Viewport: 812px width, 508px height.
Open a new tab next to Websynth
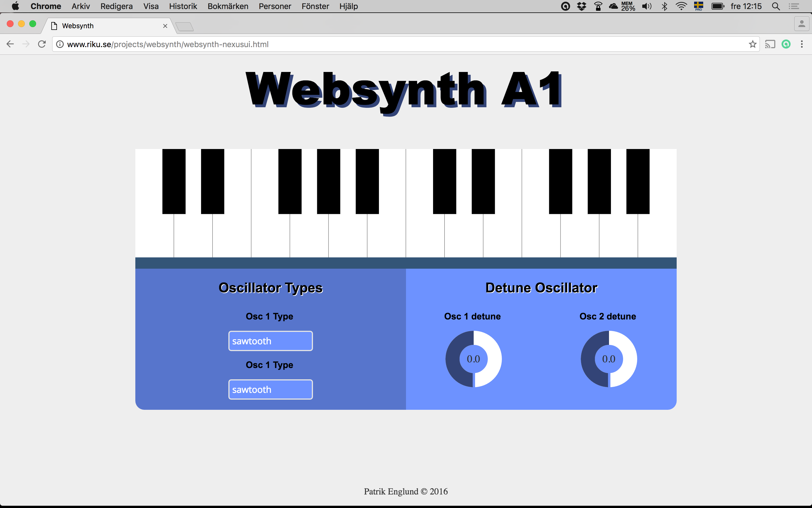pyautogui.click(x=184, y=26)
